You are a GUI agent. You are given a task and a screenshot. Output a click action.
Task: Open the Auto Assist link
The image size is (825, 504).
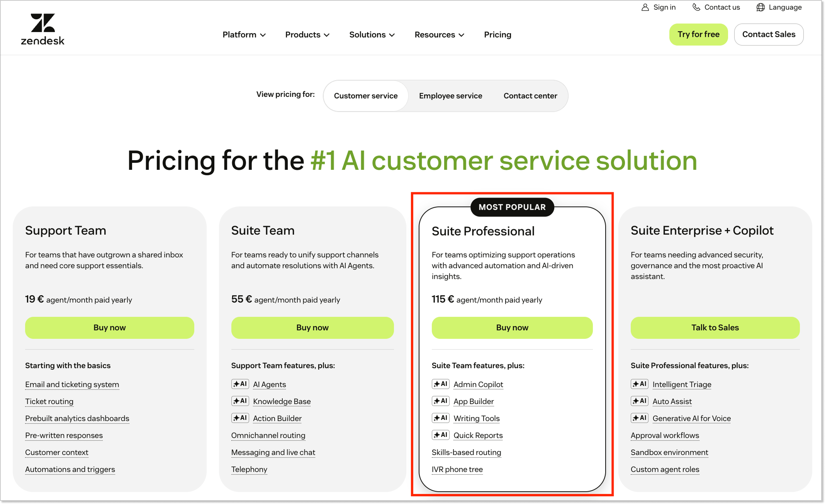(672, 401)
